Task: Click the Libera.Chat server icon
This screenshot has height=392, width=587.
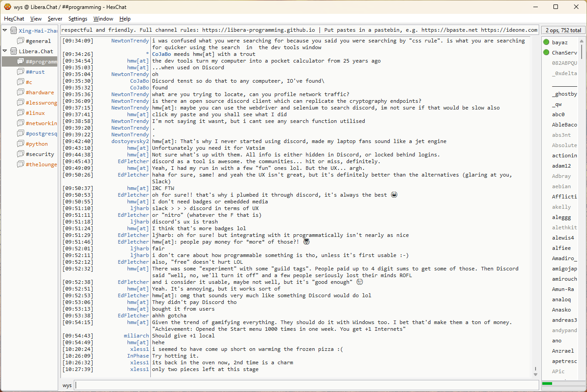Action: tap(13, 51)
